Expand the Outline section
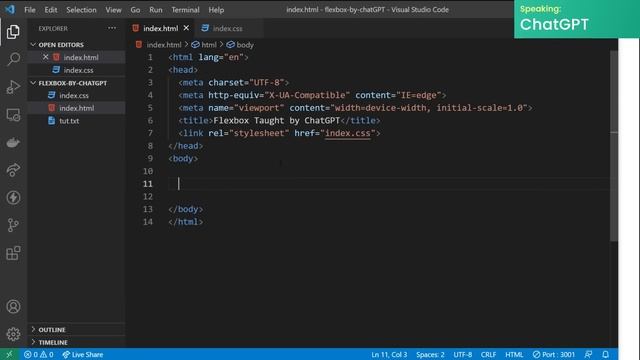This screenshot has width=640, height=360. [76, 329]
